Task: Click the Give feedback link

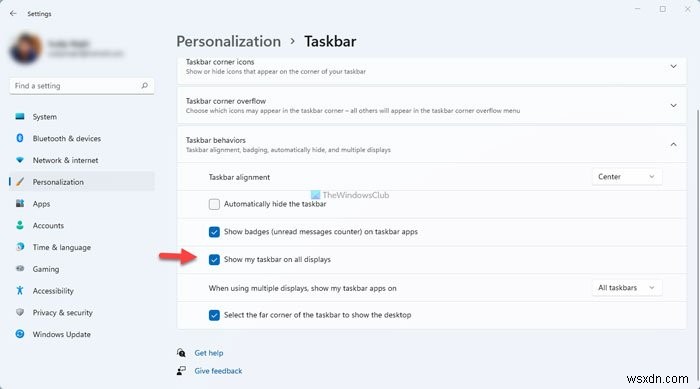Action: [x=218, y=371]
